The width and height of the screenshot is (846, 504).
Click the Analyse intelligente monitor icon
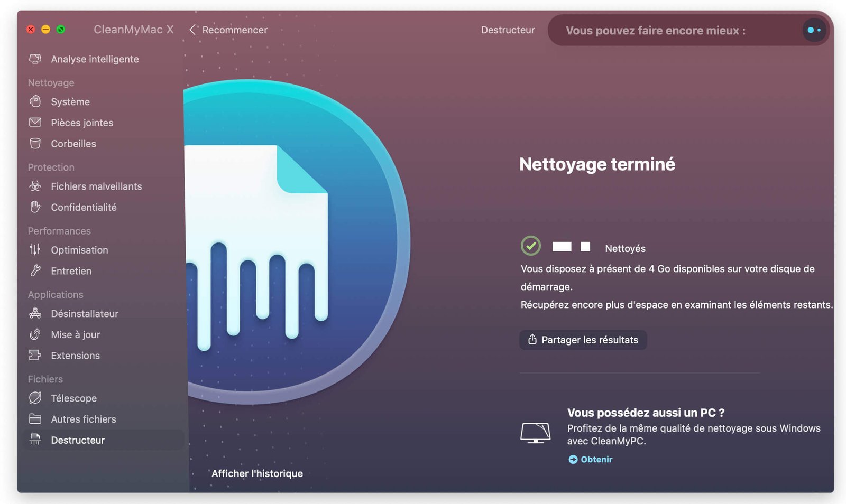35,59
